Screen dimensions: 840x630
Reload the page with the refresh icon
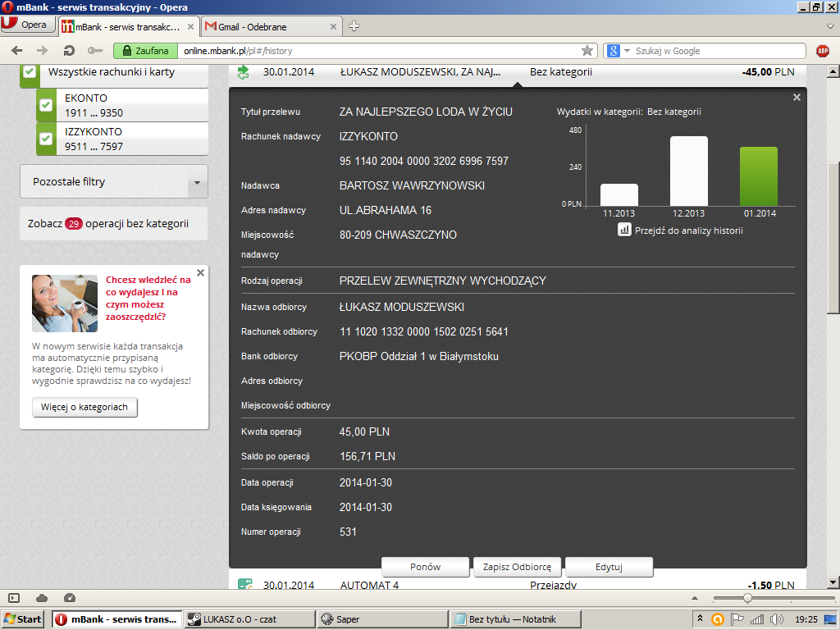pos(69,51)
